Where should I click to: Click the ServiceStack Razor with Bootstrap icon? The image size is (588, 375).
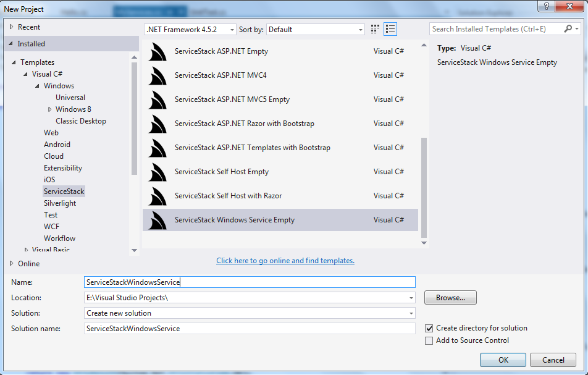[157, 124]
